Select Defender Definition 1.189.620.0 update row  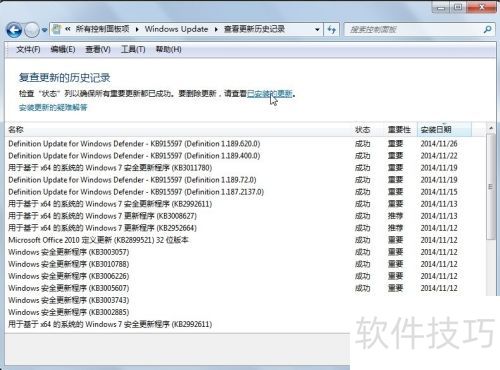[245, 144]
